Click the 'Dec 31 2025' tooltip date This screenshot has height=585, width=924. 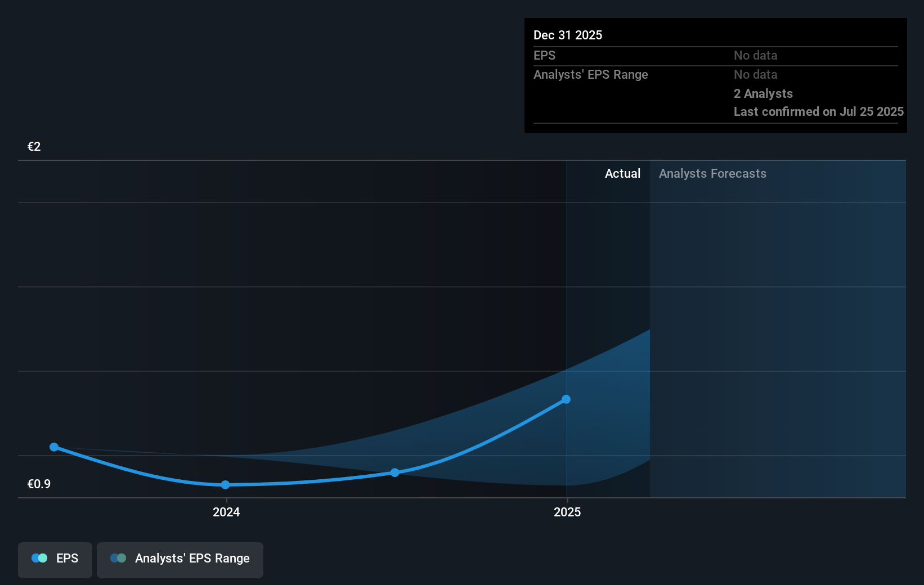pos(568,35)
